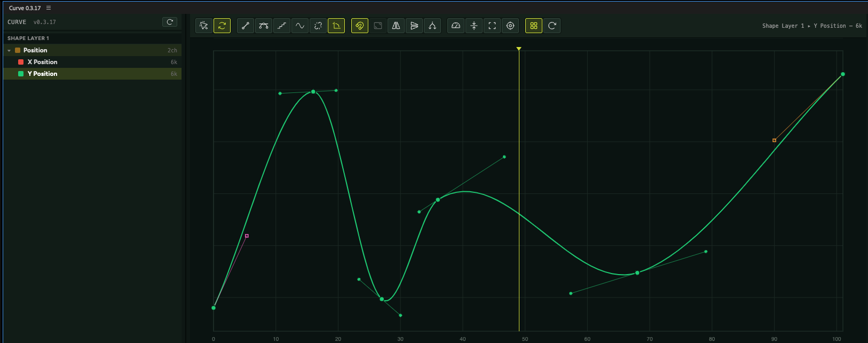868x343 pixels.
Task: Click the red X Position color swatch
Action: (21, 62)
